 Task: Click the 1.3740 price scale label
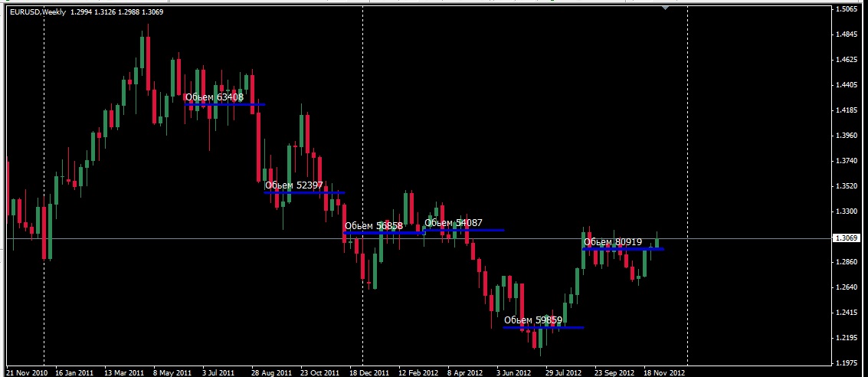pos(848,161)
